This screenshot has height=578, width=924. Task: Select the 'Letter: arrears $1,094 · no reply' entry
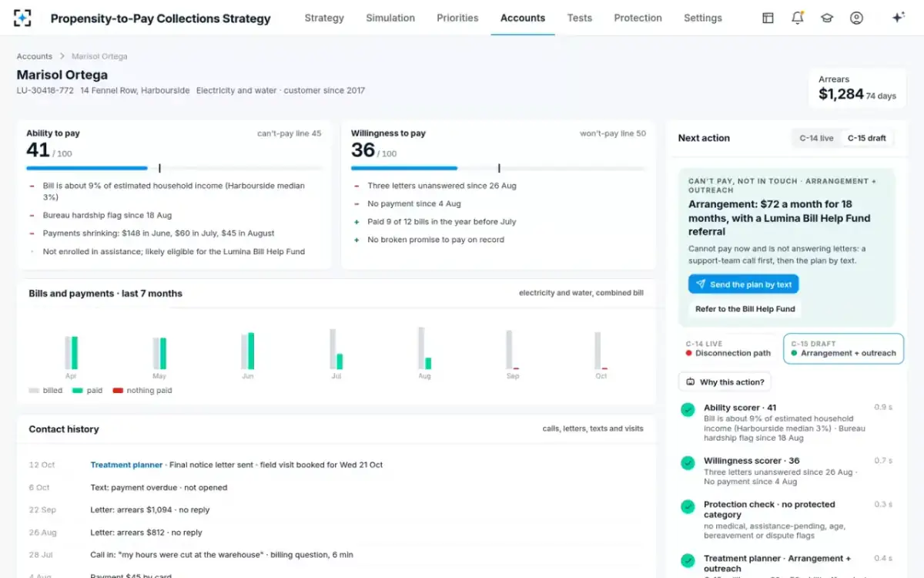(150, 509)
